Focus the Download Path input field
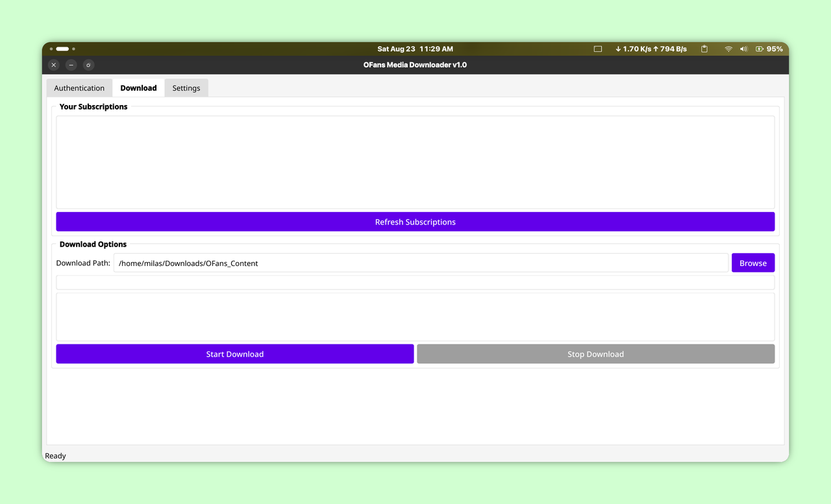This screenshot has height=504, width=831. [421, 263]
